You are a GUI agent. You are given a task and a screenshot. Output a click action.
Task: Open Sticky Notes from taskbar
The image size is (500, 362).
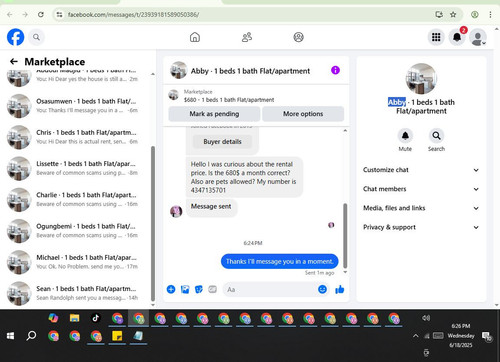tap(117, 336)
